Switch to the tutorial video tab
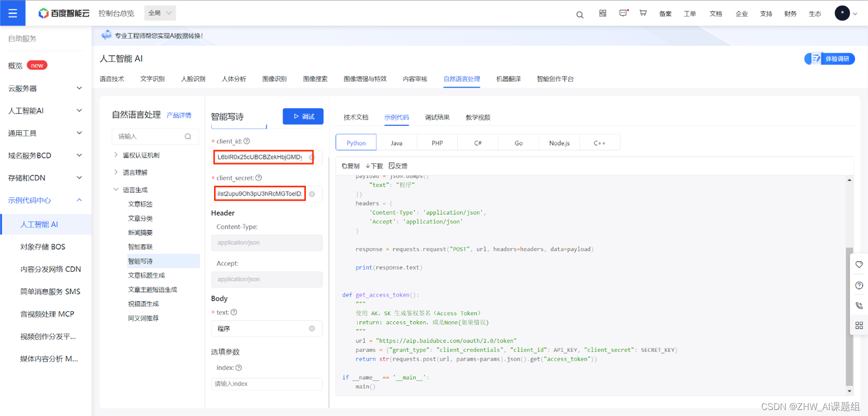This screenshot has height=416, width=868. tap(478, 117)
